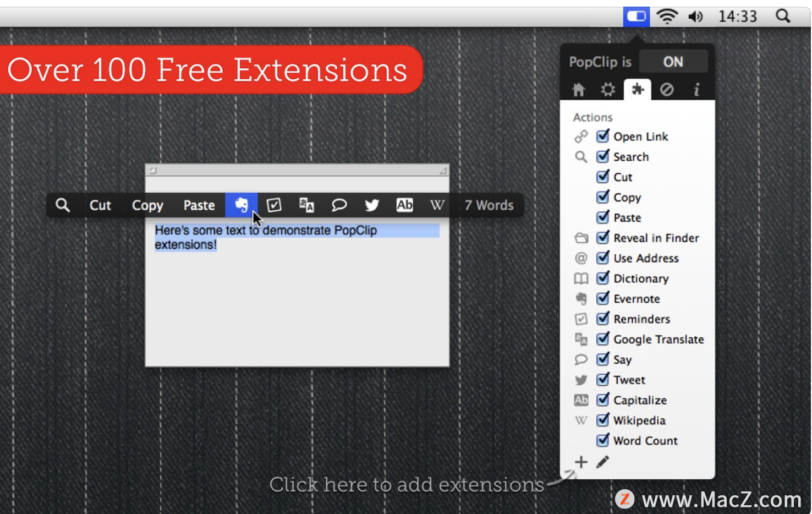
Task: Open the info About tab
Action: pyautogui.click(x=696, y=89)
